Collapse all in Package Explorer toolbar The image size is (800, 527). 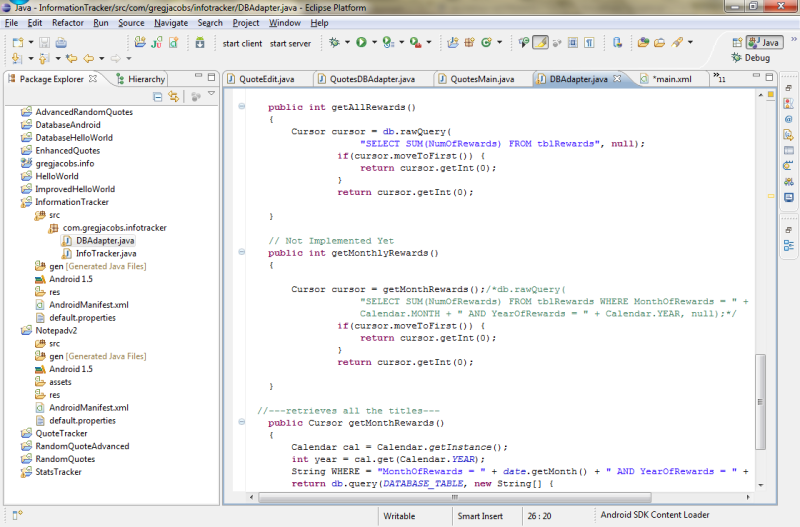158,96
